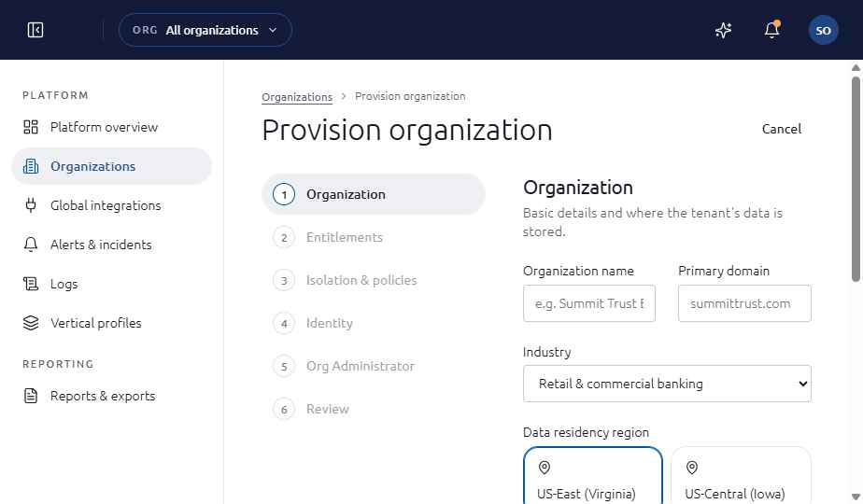This screenshot has height=504, width=863.
Task: Open the SO user avatar menu
Action: (823, 30)
